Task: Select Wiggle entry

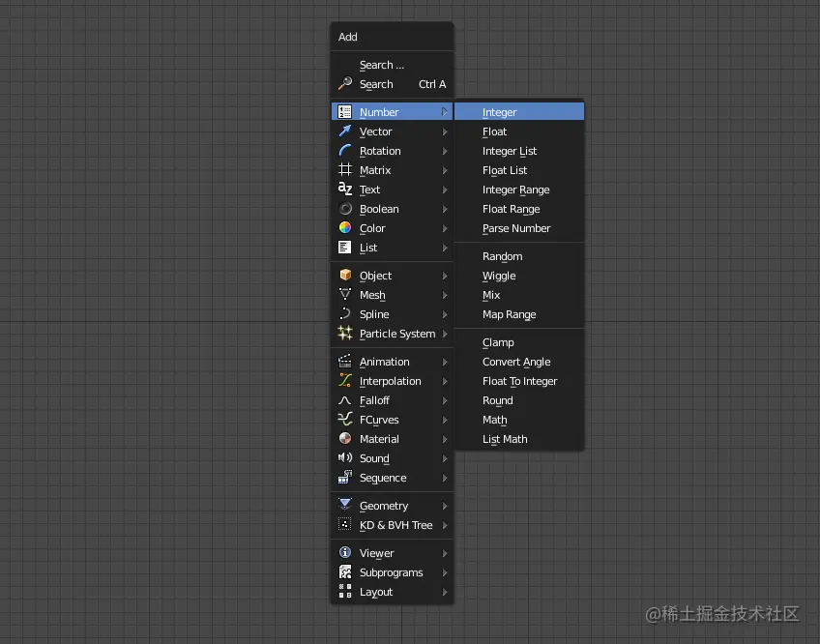Action: [518, 276]
